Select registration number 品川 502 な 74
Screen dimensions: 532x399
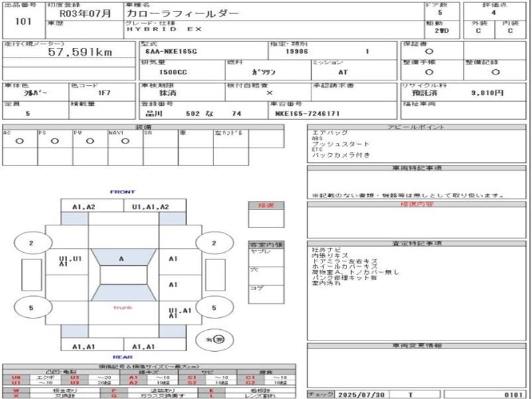(194, 114)
